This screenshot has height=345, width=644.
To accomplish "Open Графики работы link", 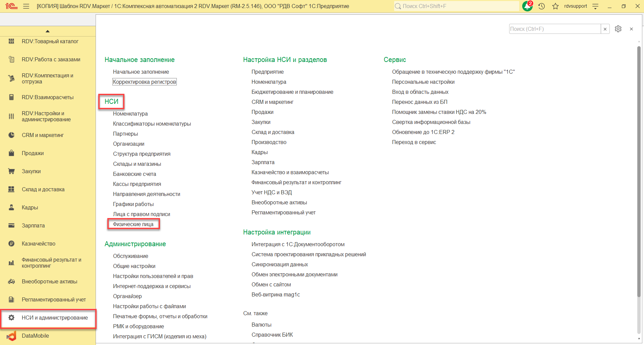I will [x=133, y=204].
